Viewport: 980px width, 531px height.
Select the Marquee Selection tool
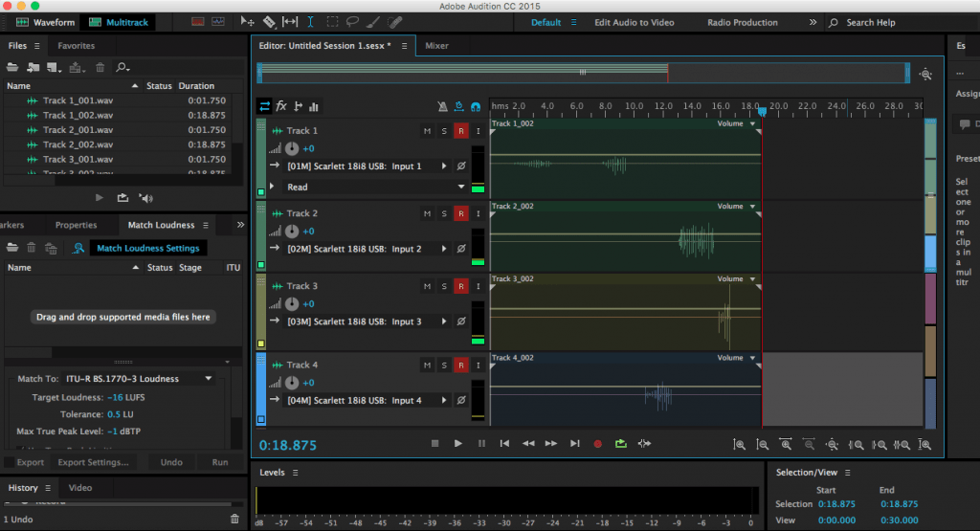[x=332, y=22]
